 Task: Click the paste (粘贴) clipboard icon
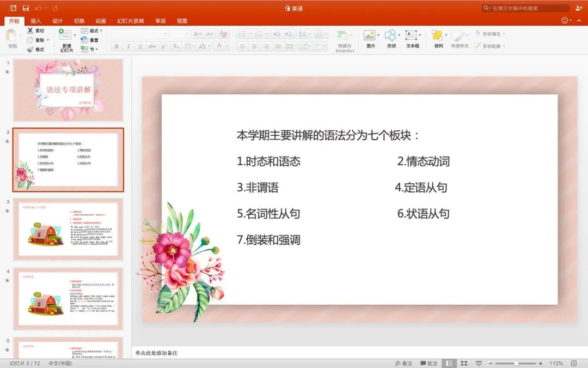(11, 35)
